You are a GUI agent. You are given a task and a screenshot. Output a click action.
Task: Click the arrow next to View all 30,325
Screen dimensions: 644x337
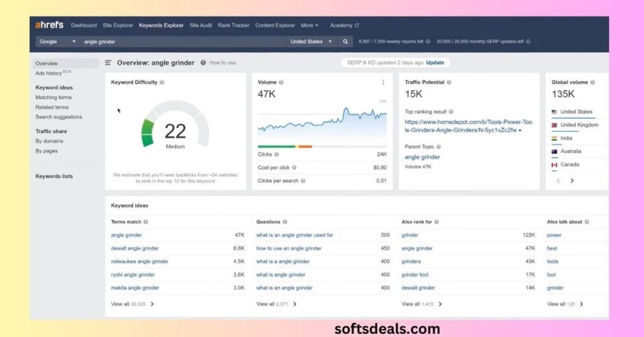click(152, 304)
